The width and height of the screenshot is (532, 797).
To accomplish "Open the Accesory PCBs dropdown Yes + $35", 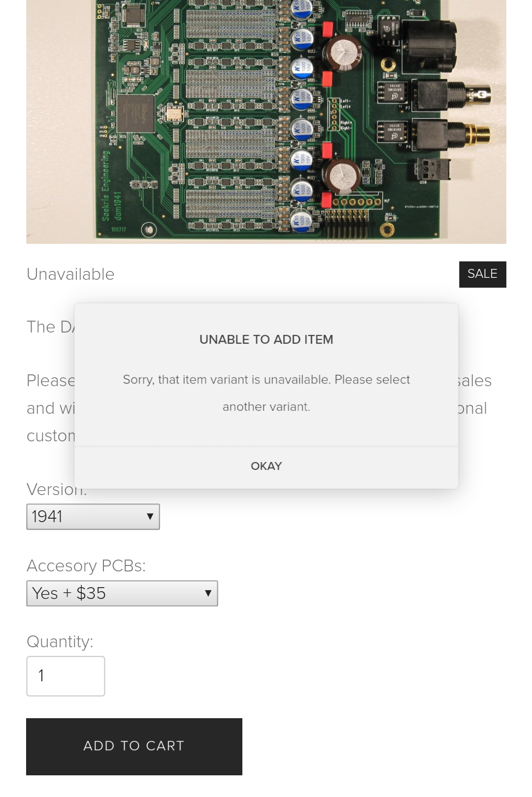I will click(122, 593).
